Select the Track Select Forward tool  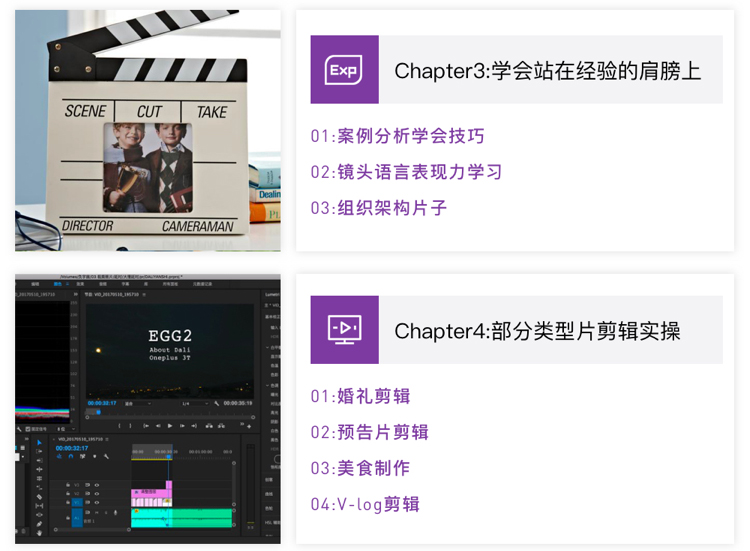39,452
